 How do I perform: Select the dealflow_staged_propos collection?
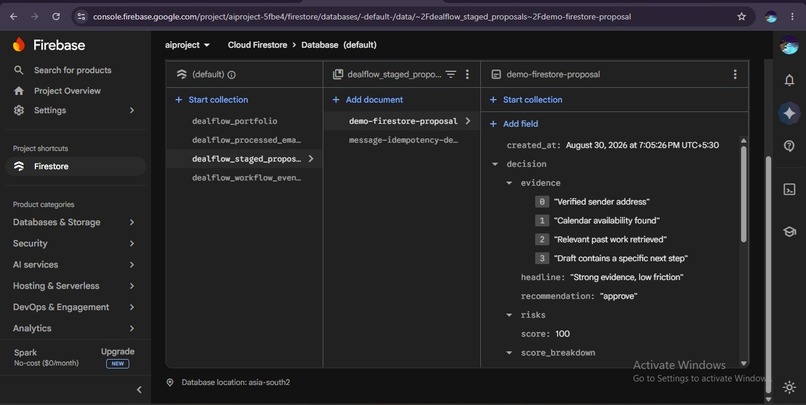[246, 159]
